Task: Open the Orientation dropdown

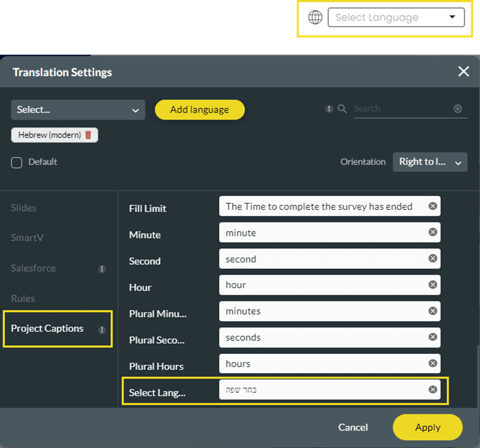Action: pos(429,162)
